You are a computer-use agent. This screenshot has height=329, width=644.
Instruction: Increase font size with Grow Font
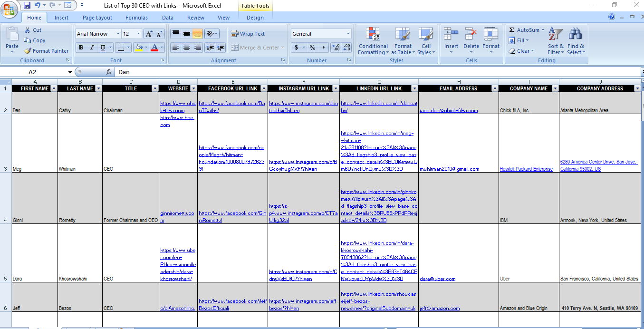[x=149, y=34]
